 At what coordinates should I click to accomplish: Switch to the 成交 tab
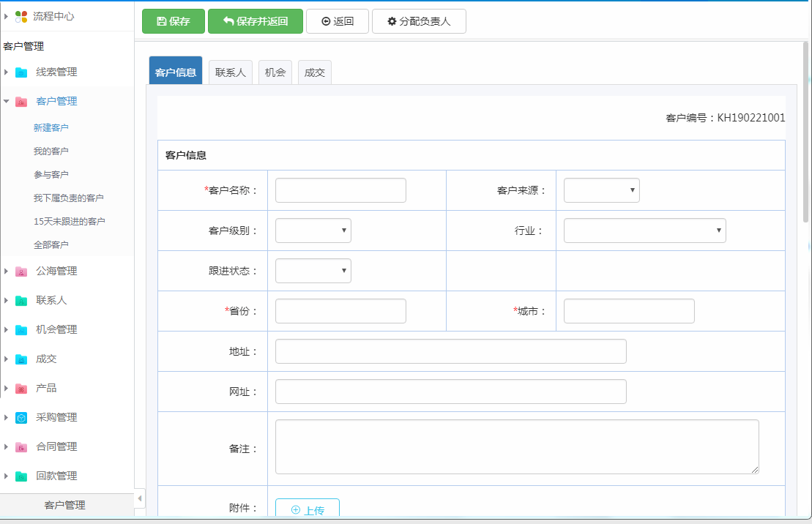314,72
